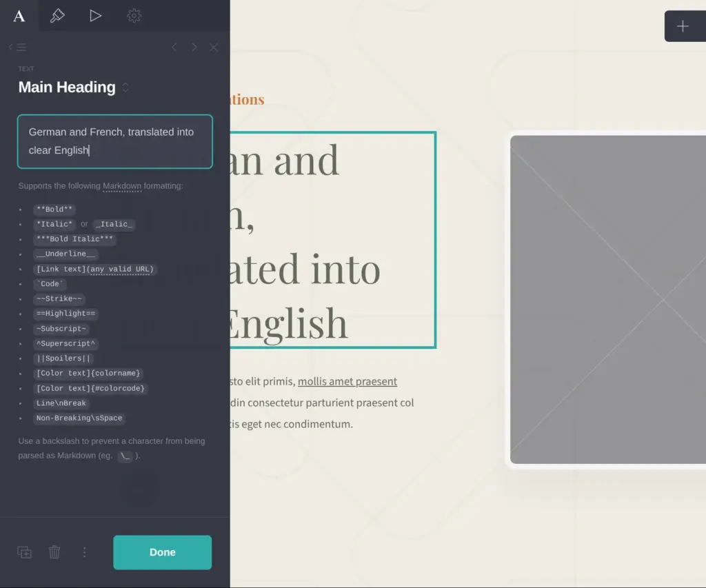Click the ==Highlight== markdown example
The width and height of the screenshot is (706, 588).
point(65,314)
